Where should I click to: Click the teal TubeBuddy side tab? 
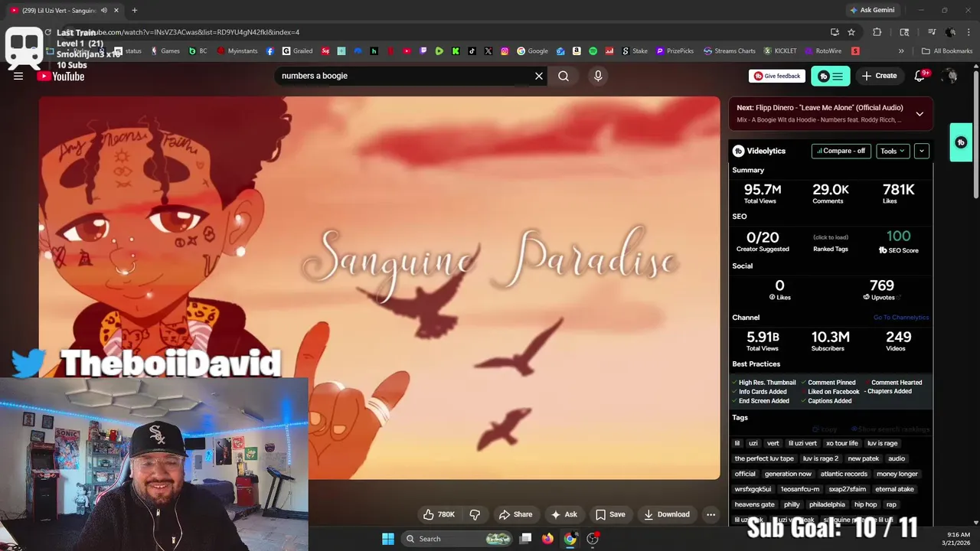coord(961,142)
